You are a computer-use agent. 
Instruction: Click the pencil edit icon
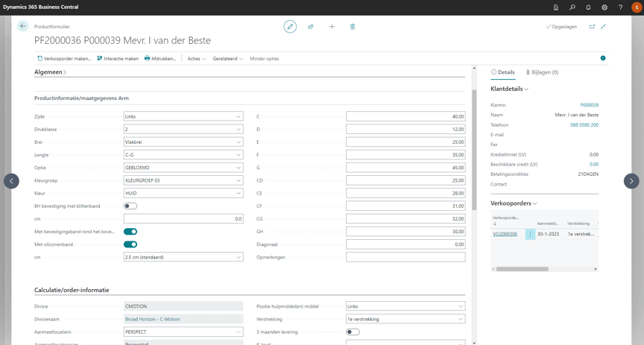click(x=290, y=27)
